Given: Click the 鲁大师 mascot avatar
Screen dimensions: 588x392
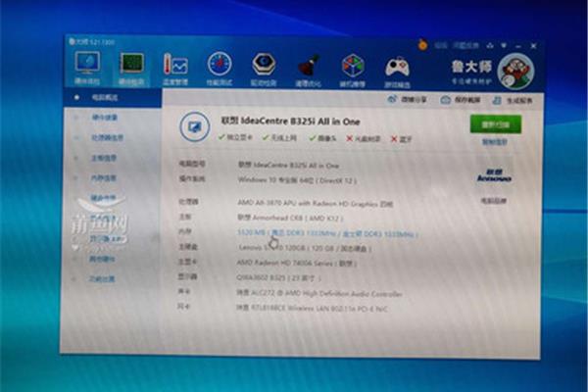Looking at the screenshot, I should [516, 71].
